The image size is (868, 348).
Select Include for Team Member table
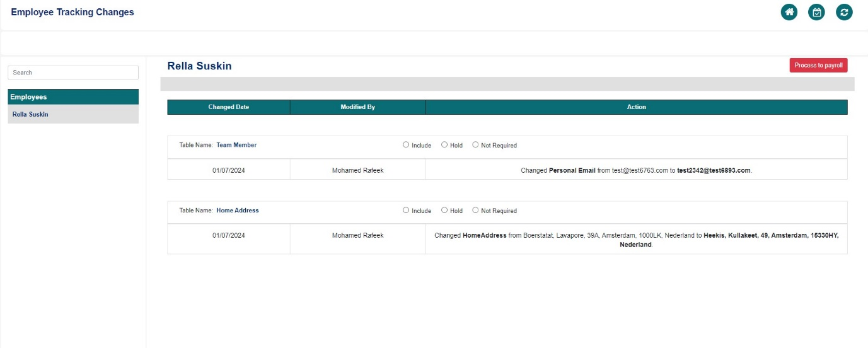pyautogui.click(x=406, y=145)
